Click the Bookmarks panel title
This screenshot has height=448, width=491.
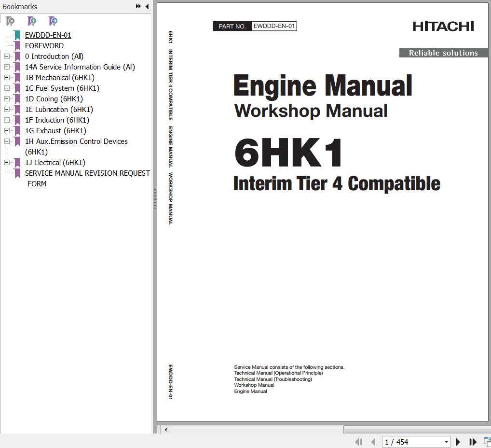19,7
